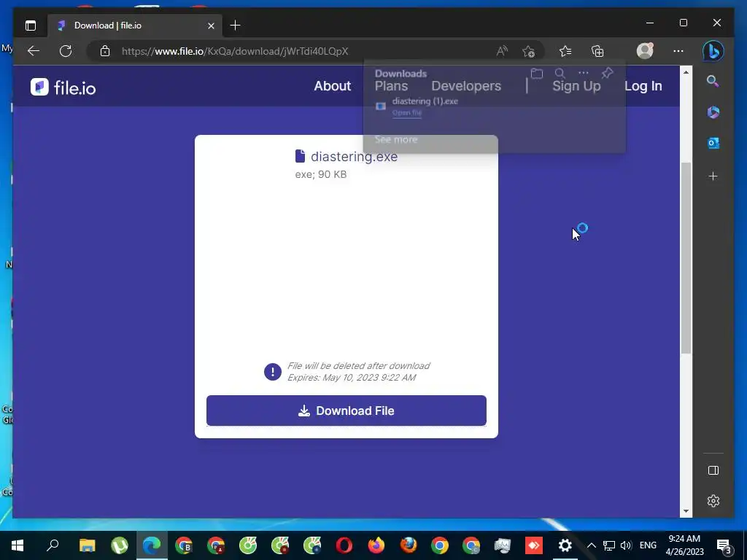Image resolution: width=747 pixels, height=560 pixels.
Task: Open Windows taskbar search
Action: [x=53, y=545]
